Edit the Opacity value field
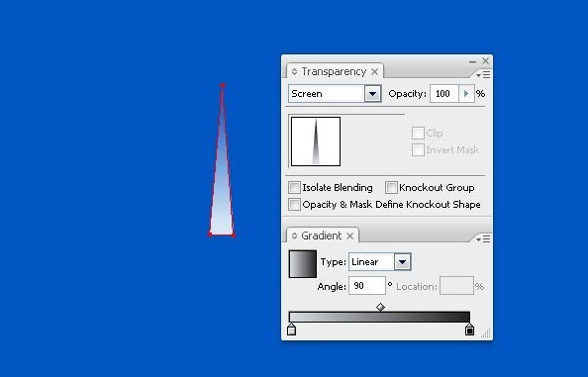Image resolution: width=588 pixels, height=377 pixels. (444, 94)
